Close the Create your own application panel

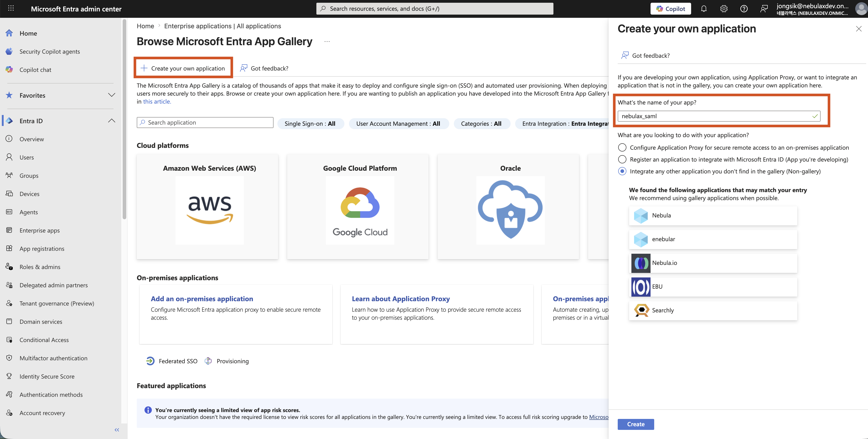pos(859,29)
